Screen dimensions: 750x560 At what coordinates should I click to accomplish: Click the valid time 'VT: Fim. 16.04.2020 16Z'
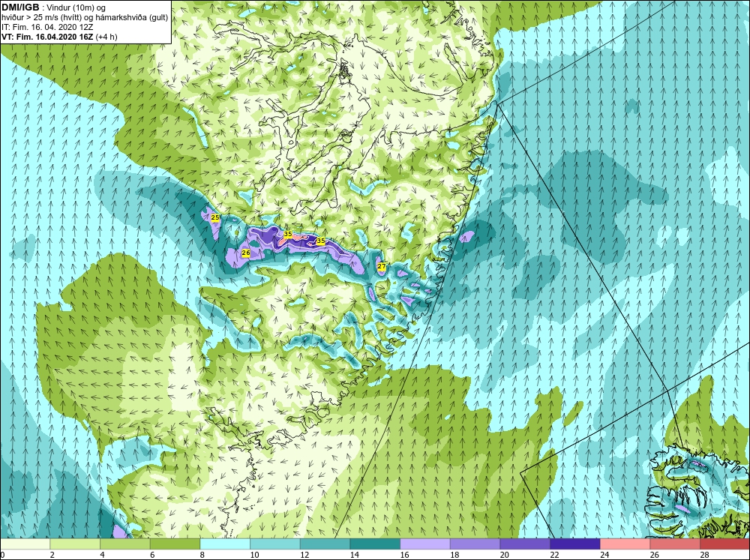[x=48, y=36]
